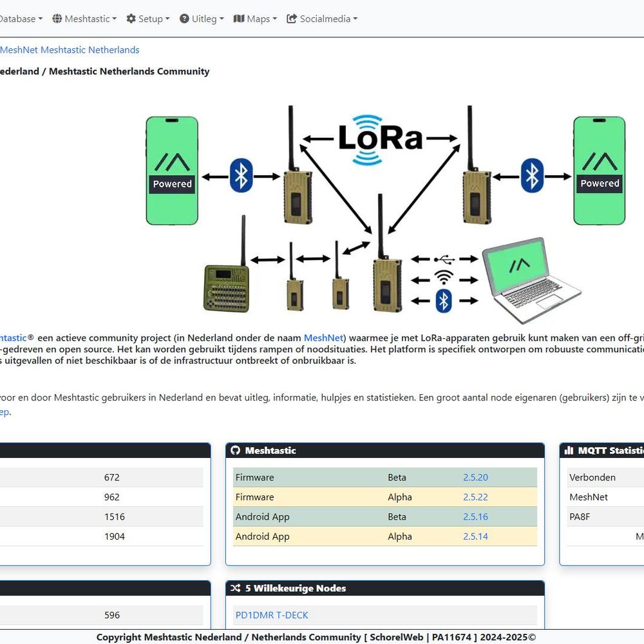This screenshot has height=644, width=644.
Task: Click the question mark icon beside Uitleg
Action: [x=184, y=19]
